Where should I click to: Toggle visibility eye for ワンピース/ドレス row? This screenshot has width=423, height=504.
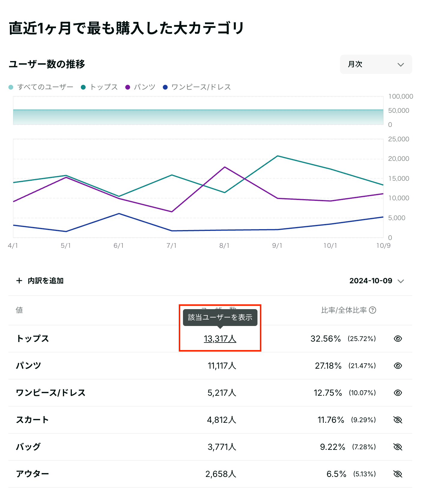pyautogui.click(x=398, y=393)
